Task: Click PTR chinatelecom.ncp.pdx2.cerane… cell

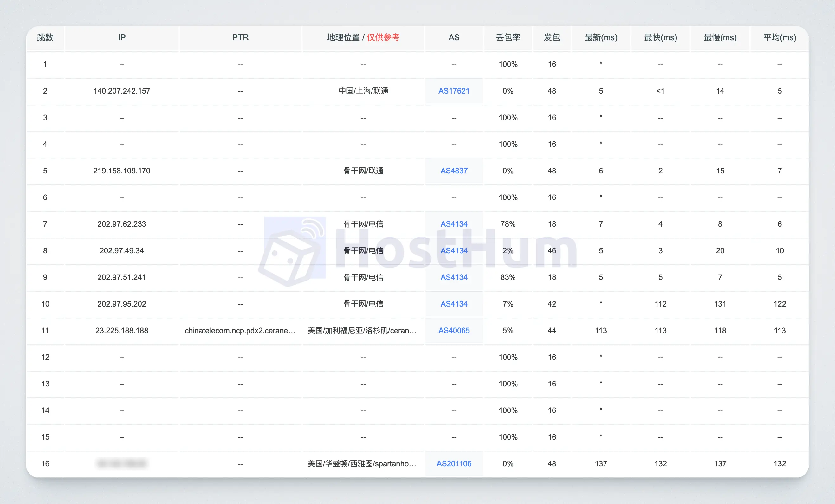Action: [240, 331]
